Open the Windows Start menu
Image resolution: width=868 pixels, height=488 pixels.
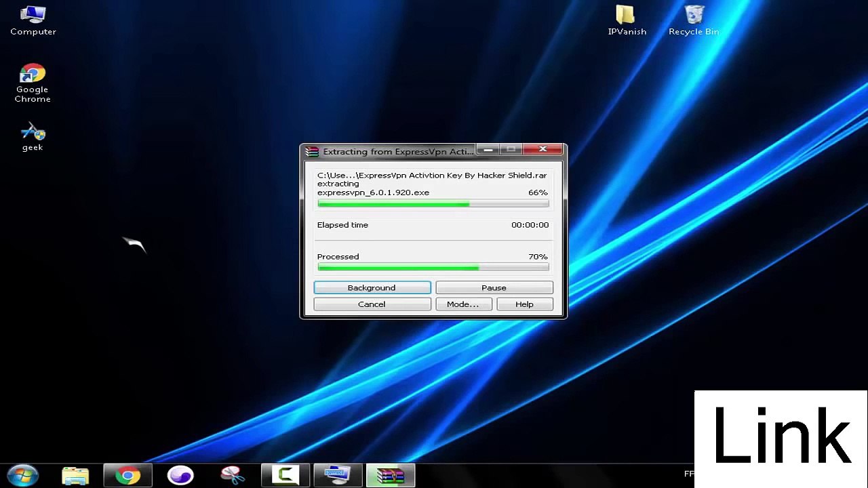pyautogui.click(x=22, y=476)
